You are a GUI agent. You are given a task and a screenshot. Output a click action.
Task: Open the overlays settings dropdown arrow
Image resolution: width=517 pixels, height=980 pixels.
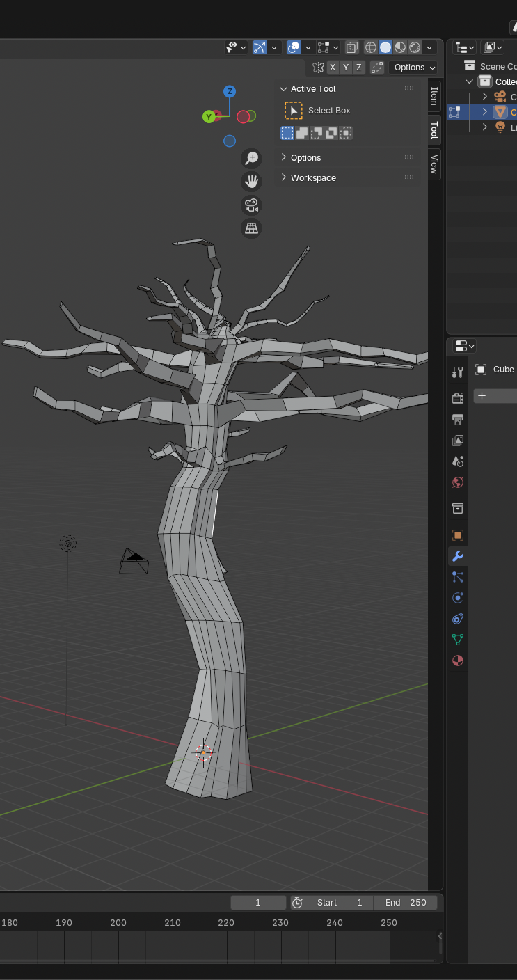tap(308, 47)
